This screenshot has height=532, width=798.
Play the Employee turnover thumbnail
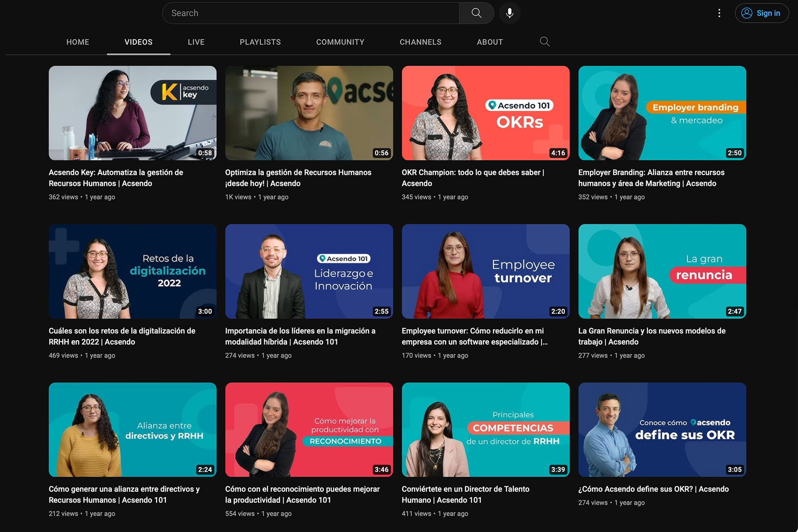(x=485, y=271)
